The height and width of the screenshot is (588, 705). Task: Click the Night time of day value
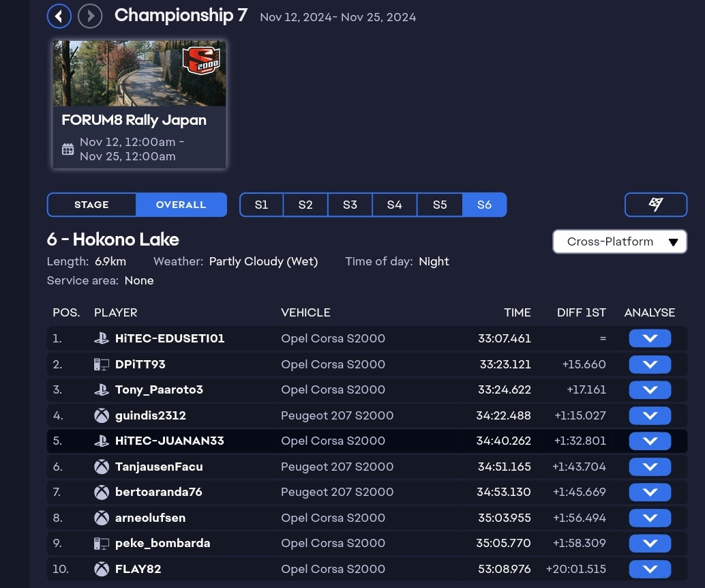434,261
